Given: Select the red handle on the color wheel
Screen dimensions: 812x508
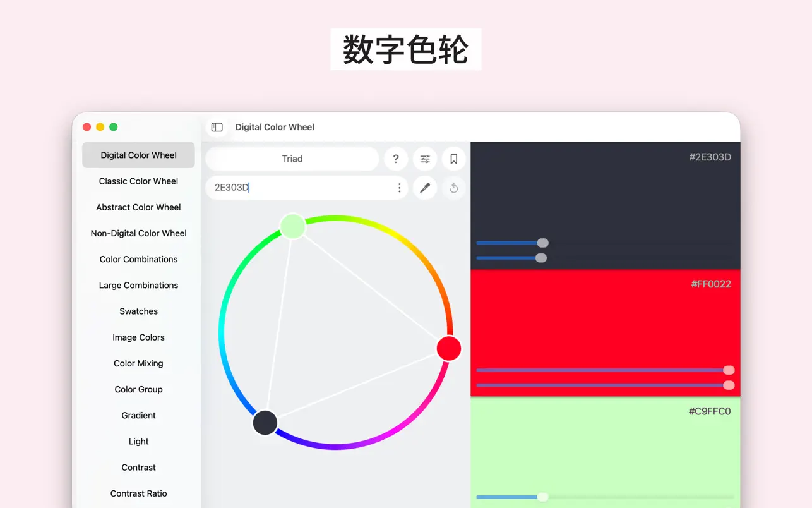Looking at the screenshot, I should 449,348.
